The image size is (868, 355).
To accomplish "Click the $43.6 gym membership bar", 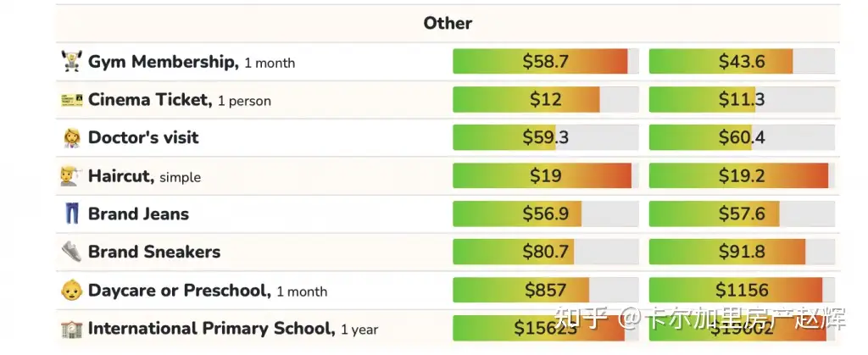I will tap(741, 62).
